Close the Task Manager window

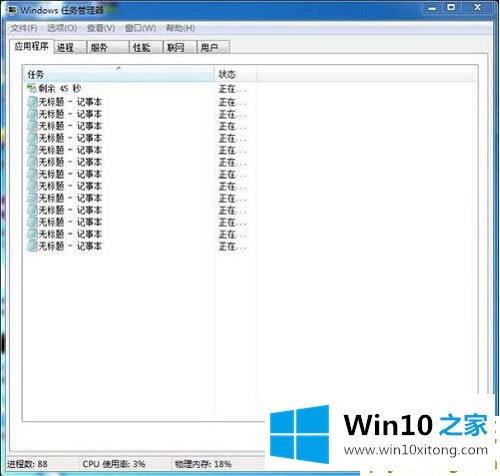click(x=477, y=8)
